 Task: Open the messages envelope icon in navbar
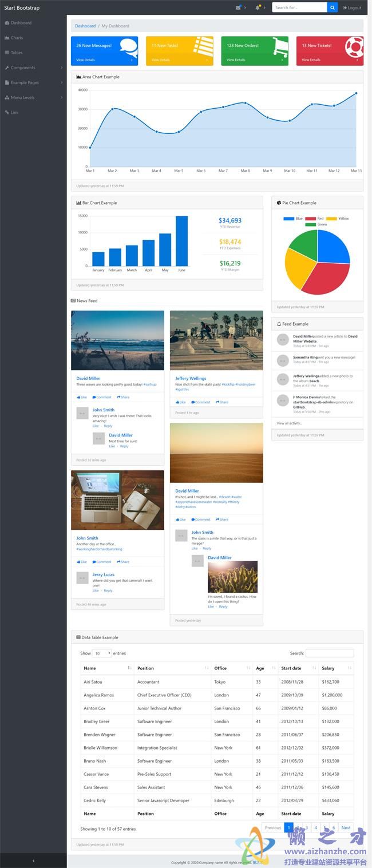(x=238, y=7)
